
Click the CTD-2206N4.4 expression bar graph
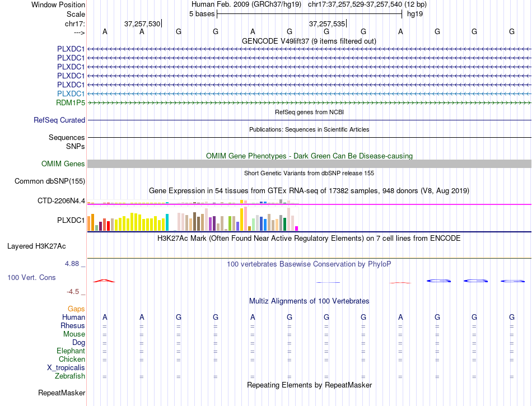pos(193,202)
